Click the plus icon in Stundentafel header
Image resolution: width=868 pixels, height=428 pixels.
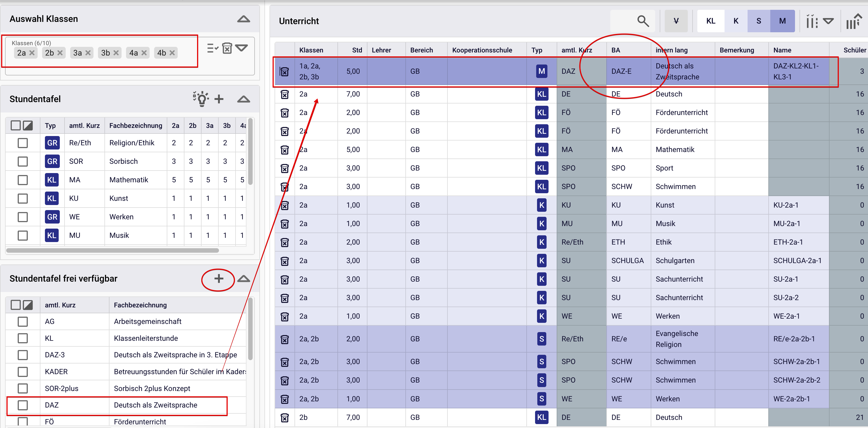click(219, 99)
